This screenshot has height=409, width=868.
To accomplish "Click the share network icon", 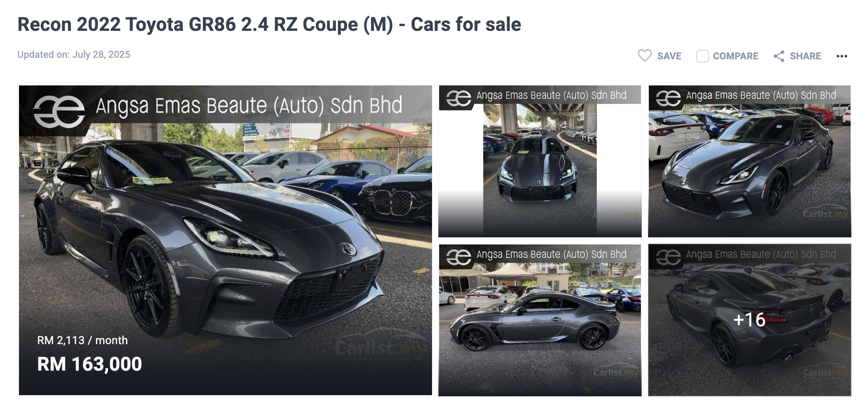I will tap(779, 56).
